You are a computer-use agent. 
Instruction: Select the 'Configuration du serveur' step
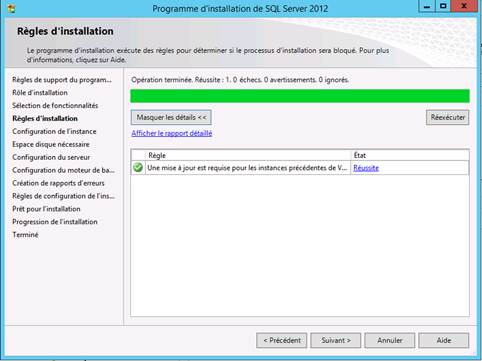tap(51, 157)
